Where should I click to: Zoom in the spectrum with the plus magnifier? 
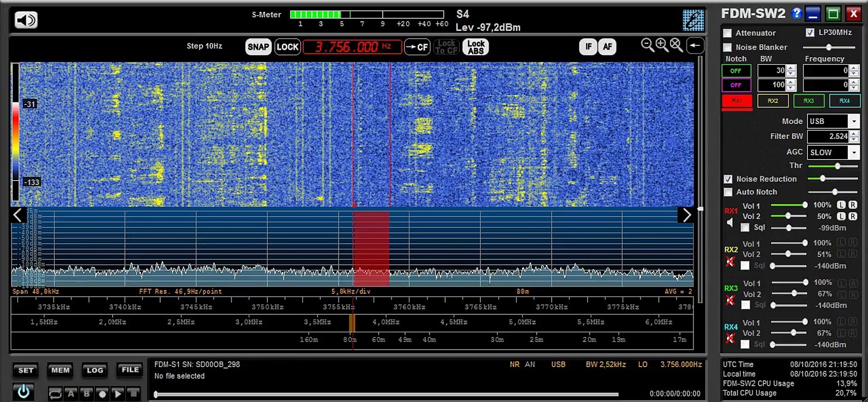point(662,45)
